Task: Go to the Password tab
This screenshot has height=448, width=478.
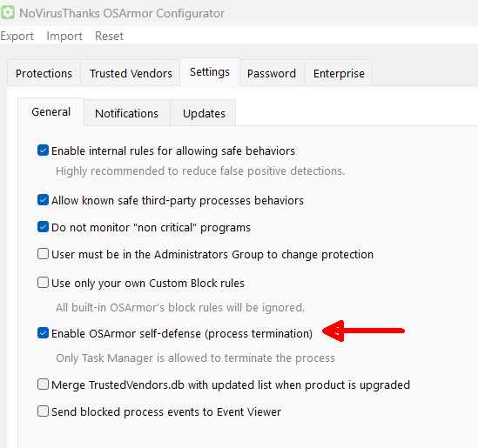Action: click(x=272, y=73)
